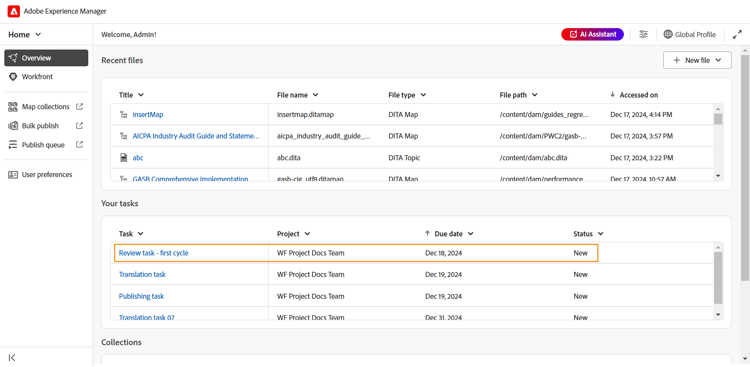The height and width of the screenshot is (367, 750).
Task: Select Overview in the sidebar
Action: click(46, 58)
